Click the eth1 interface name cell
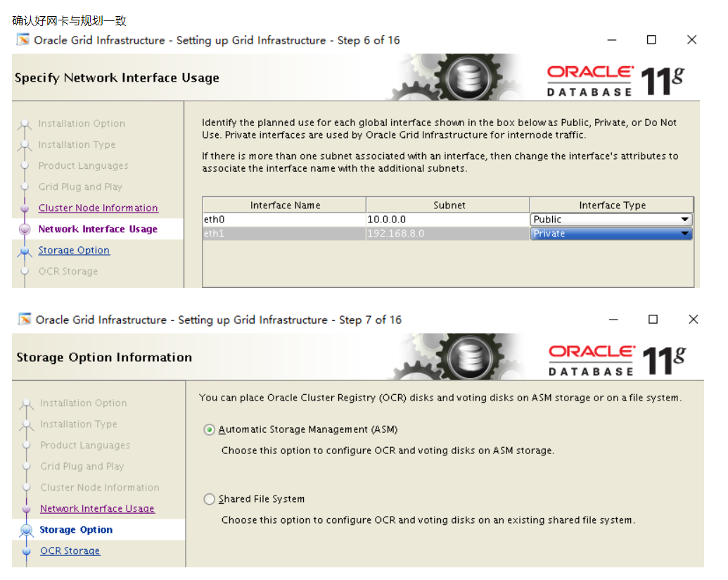This screenshot has width=728, height=580. 284,233
